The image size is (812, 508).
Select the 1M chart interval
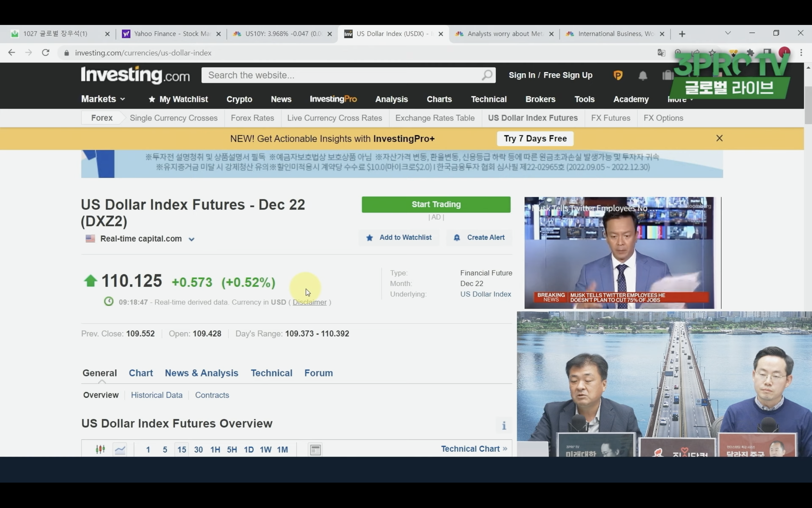(282, 449)
